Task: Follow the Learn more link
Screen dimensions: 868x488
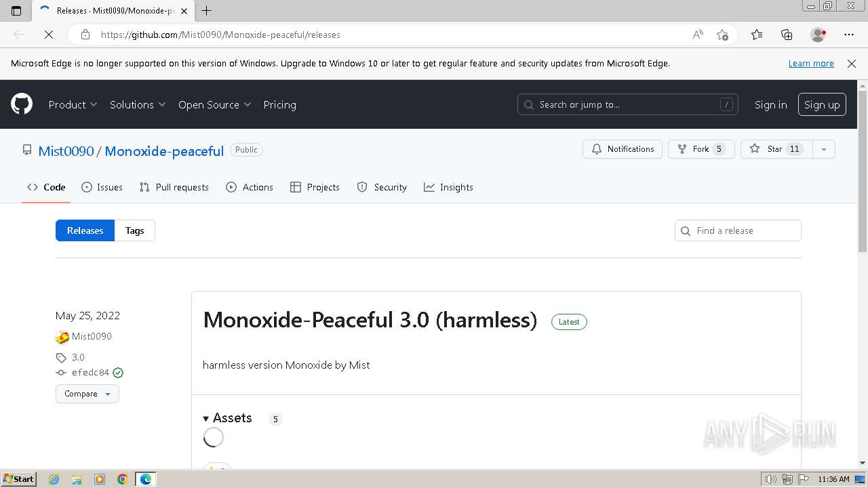Action: pyautogui.click(x=811, y=63)
